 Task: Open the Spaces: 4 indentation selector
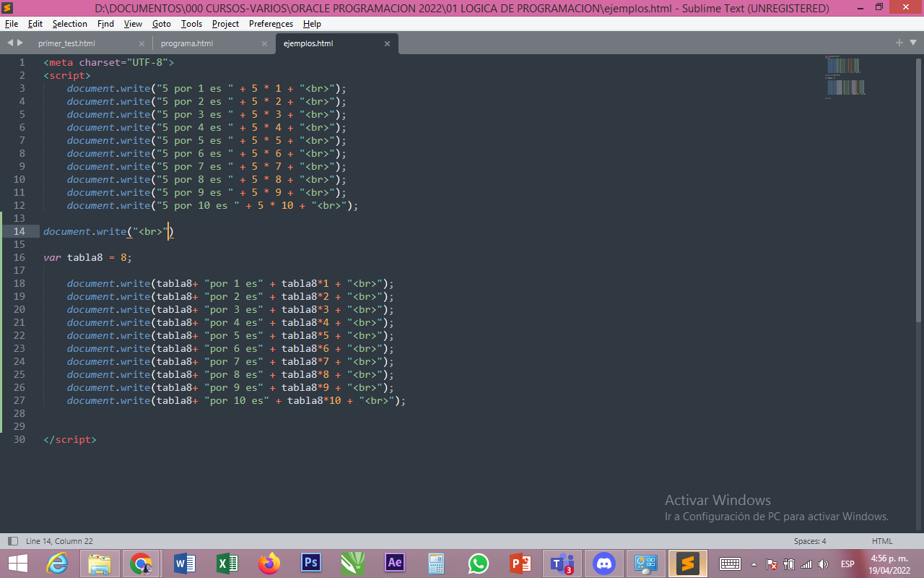coord(810,540)
